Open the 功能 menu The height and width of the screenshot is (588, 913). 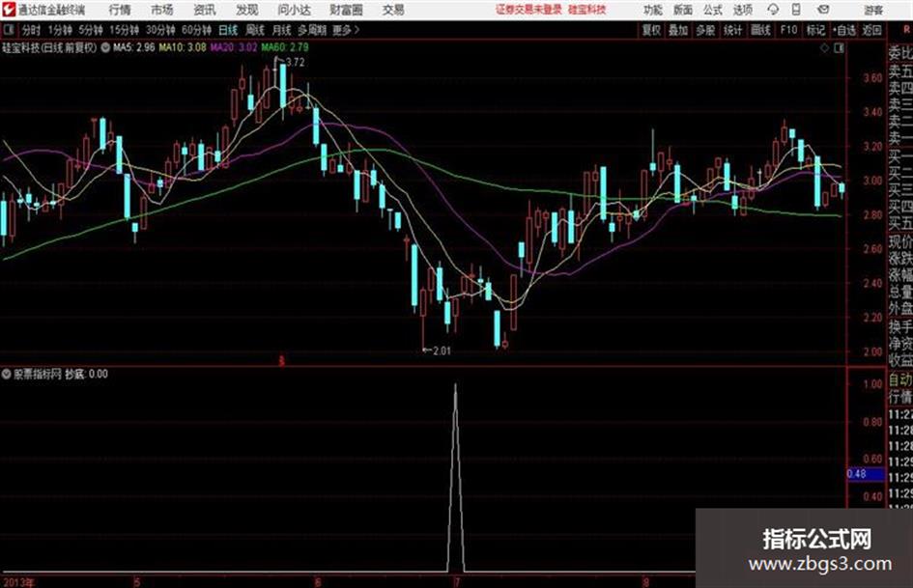(x=653, y=10)
